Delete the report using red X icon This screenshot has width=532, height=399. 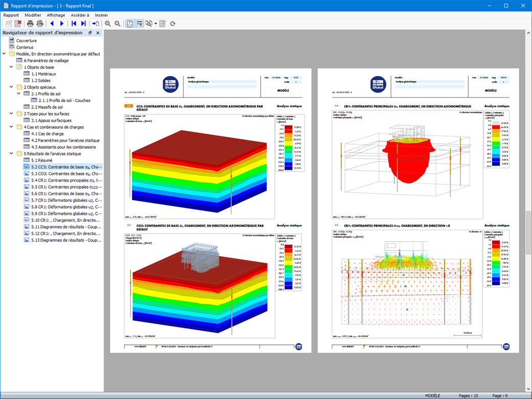tap(18, 24)
